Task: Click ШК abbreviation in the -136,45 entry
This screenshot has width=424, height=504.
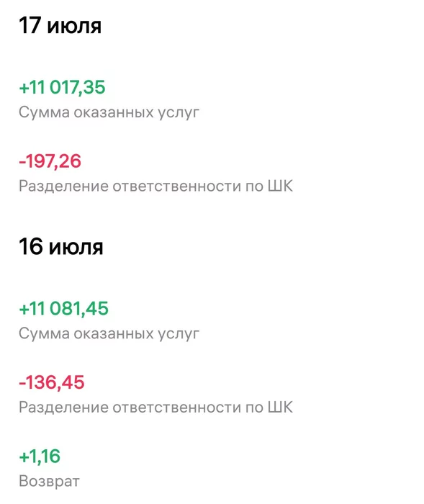Action: click(280, 407)
